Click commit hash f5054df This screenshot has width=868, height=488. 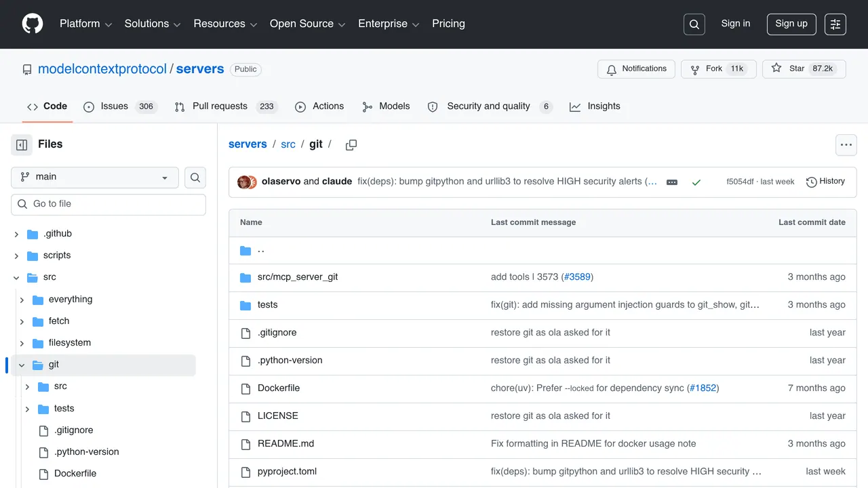click(x=740, y=182)
